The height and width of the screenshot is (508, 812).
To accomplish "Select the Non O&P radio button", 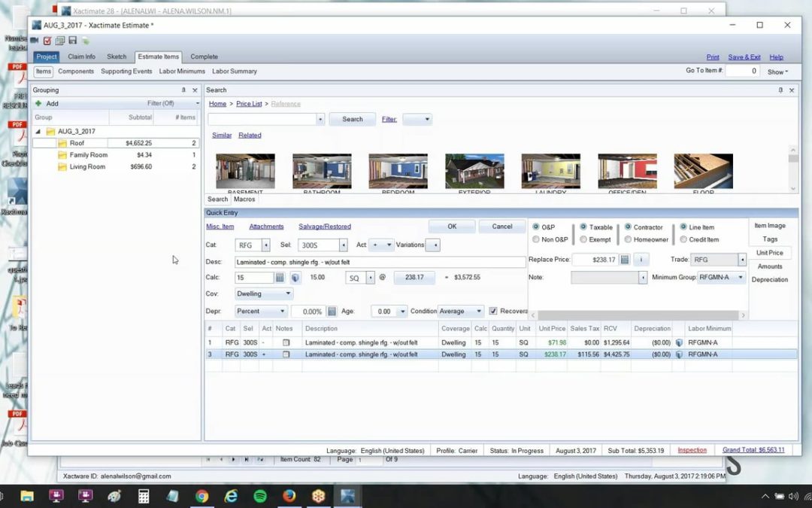I will pos(536,239).
